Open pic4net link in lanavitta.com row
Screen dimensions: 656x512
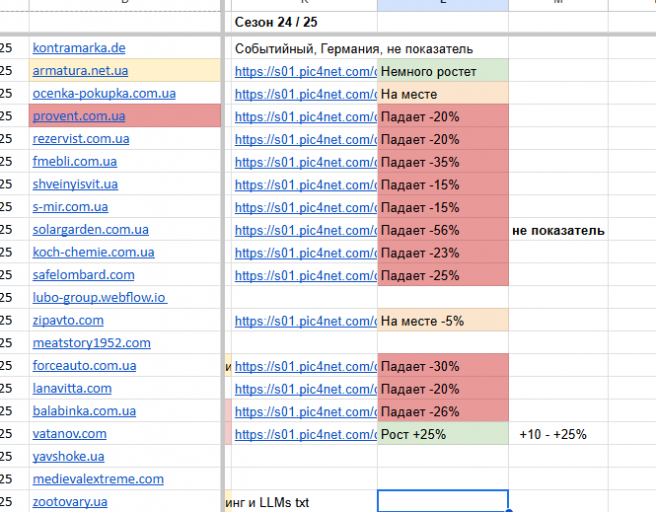coord(306,389)
